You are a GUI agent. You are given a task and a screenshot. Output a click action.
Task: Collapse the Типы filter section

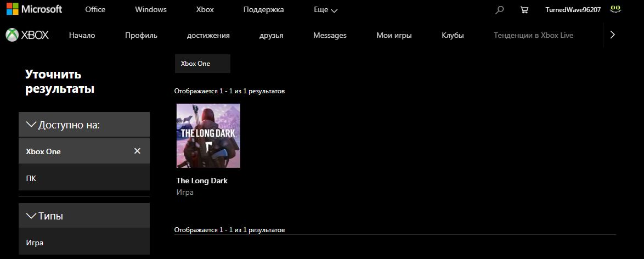[x=84, y=216]
